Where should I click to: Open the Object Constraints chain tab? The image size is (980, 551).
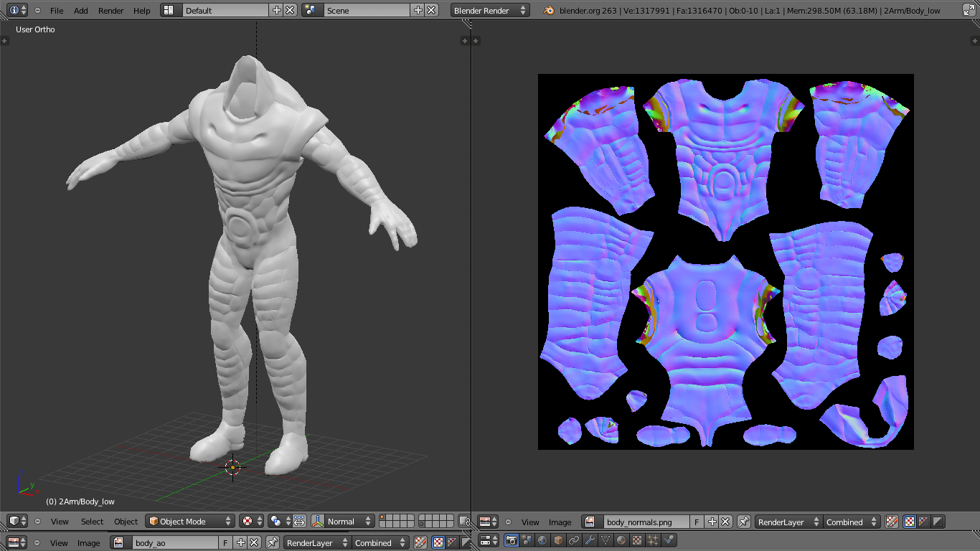click(575, 540)
